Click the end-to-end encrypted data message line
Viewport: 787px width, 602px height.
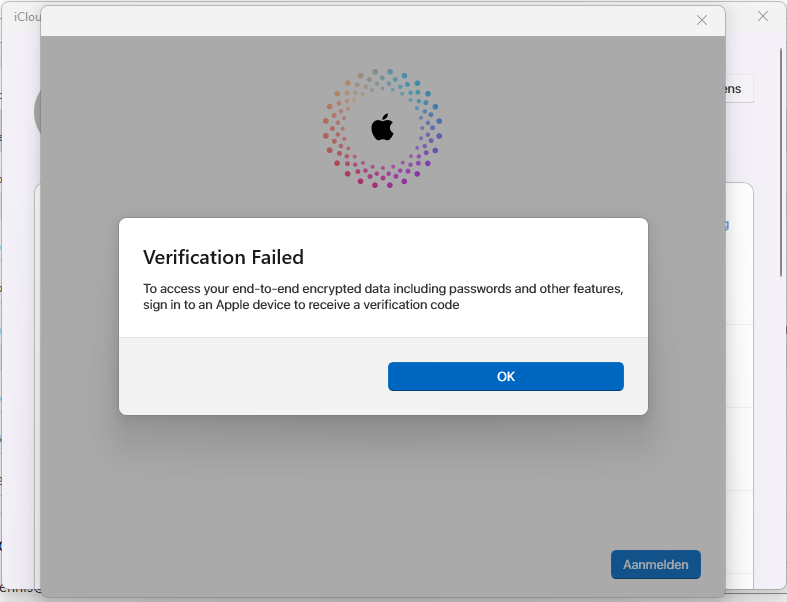pyautogui.click(x=383, y=289)
